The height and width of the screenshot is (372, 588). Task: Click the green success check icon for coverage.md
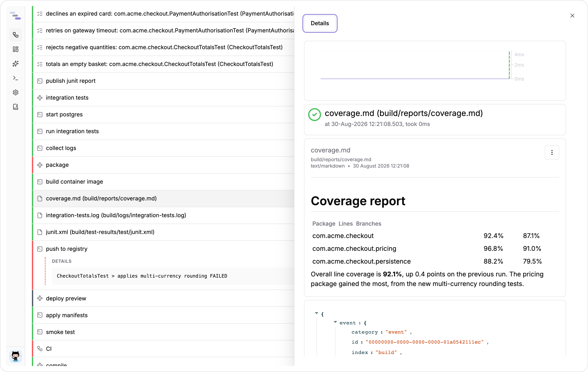coord(315,115)
